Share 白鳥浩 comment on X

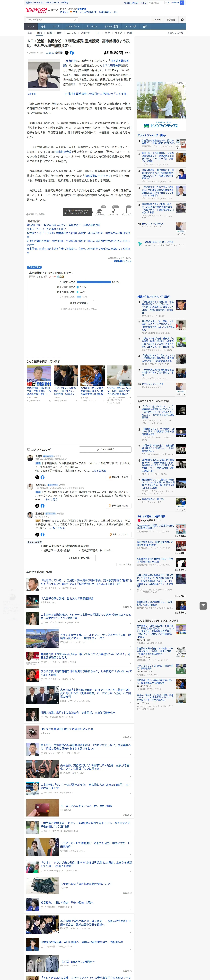[37, 477]
